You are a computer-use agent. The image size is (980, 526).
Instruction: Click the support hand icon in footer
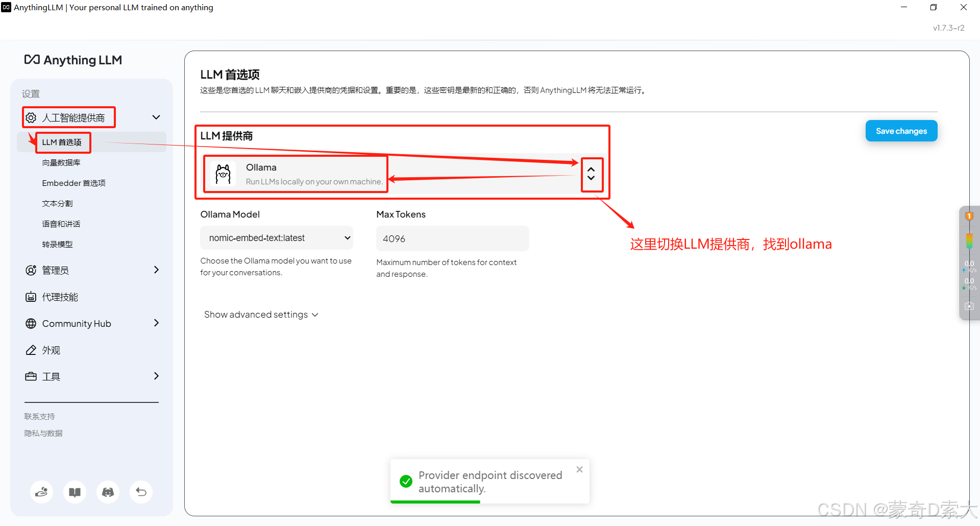click(x=41, y=492)
